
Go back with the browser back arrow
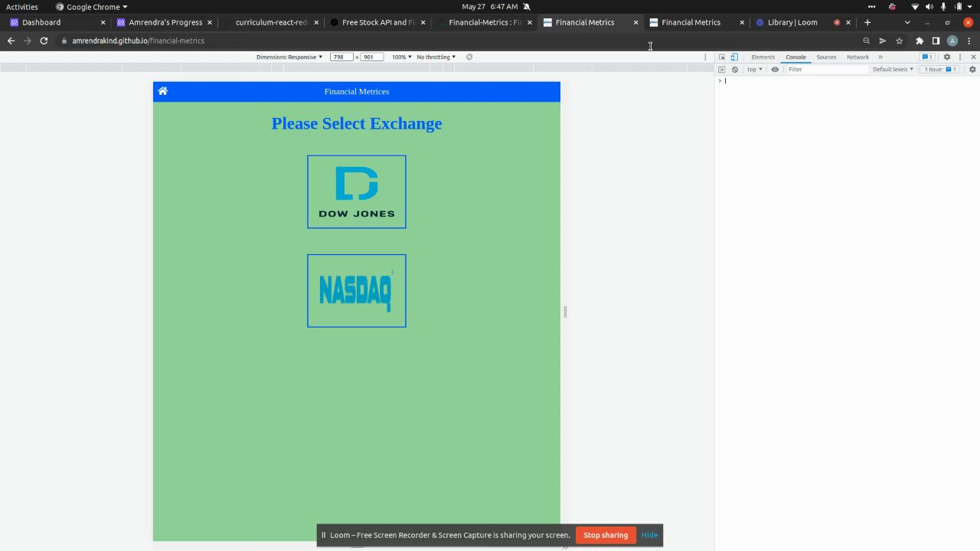pyautogui.click(x=11, y=41)
